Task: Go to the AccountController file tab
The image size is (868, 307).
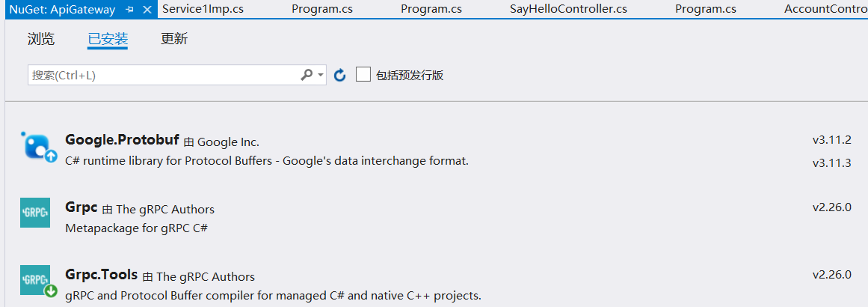Action: click(825, 9)
